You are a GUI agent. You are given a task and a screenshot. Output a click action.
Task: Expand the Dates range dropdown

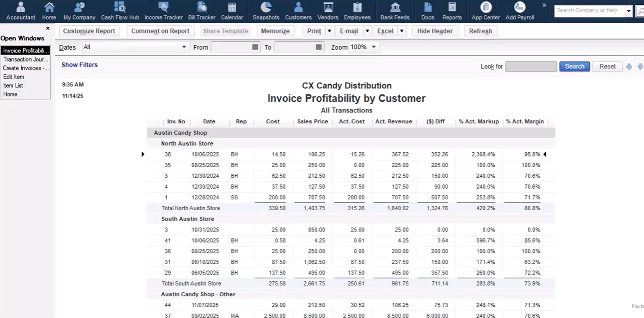click(184, 47)
